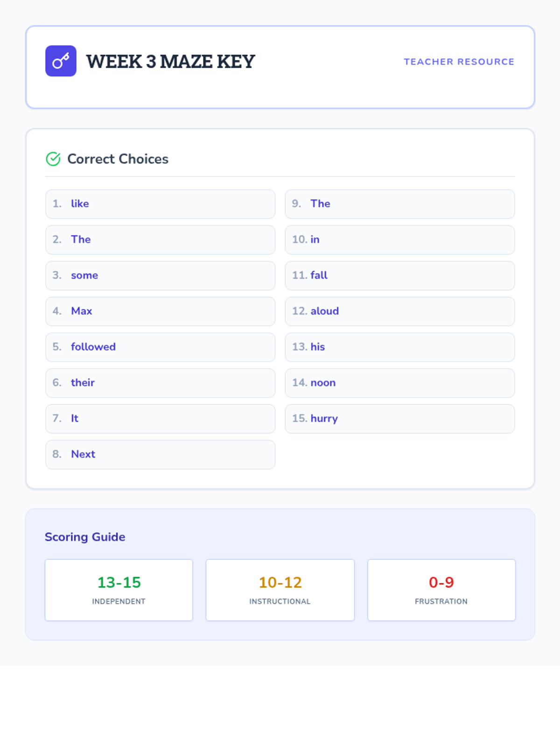
Task: Open the 0-9 Frustration score card
Action: 441,590
